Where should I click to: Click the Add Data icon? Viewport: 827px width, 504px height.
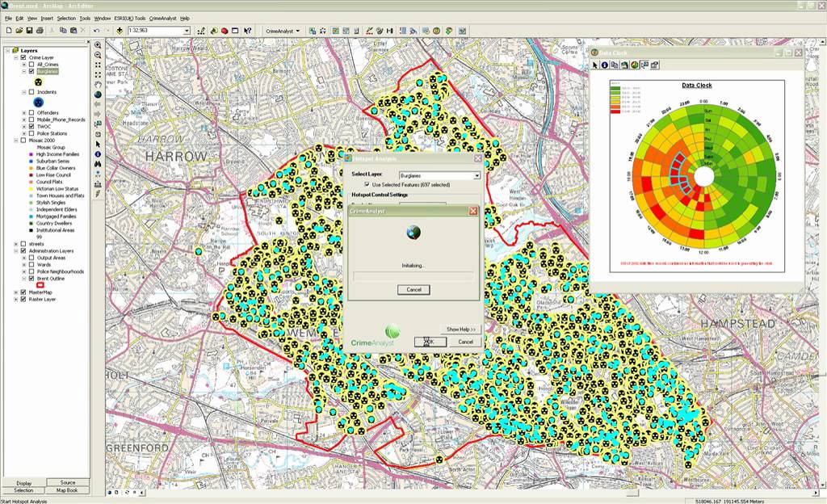pos(120,31)
